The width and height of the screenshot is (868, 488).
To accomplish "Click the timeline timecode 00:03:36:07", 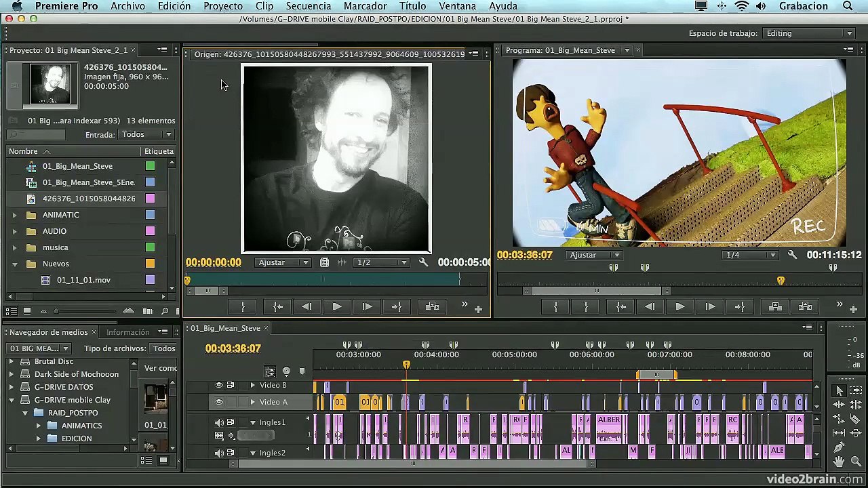I will pyautogui.click(x=233, y=348).
